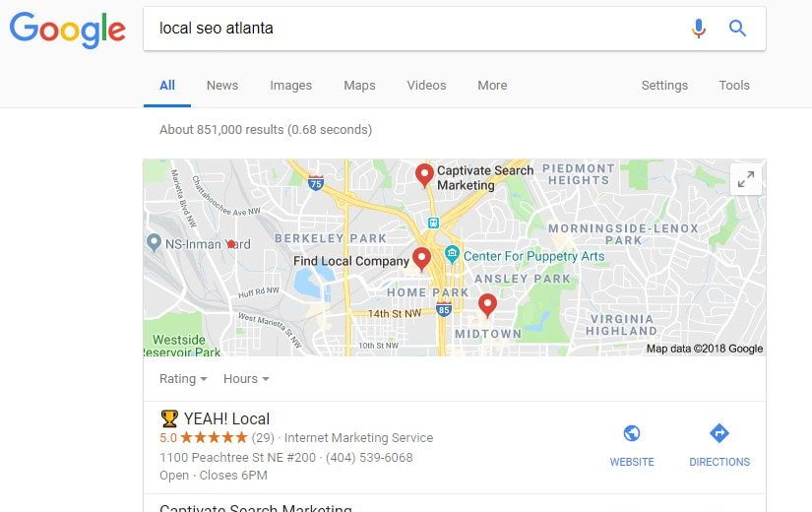Viewport: 812px width, 512px height.
Task: Click the Find Local Company map pin
Action: (421, 259)
